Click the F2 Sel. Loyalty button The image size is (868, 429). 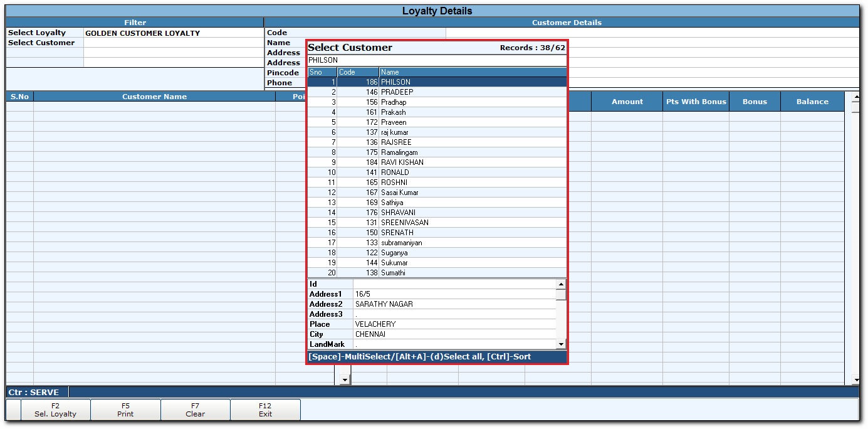click(56, 410)
